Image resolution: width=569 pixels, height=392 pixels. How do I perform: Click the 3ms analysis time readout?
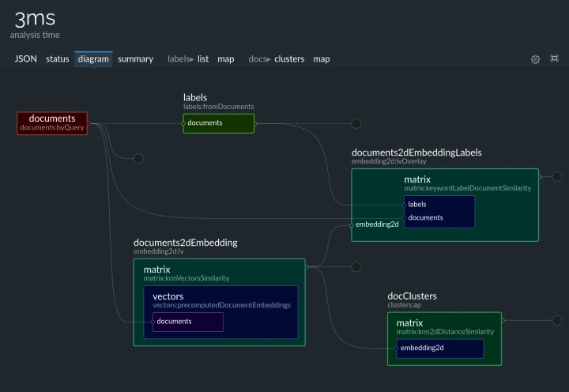[x=35, y=24]
